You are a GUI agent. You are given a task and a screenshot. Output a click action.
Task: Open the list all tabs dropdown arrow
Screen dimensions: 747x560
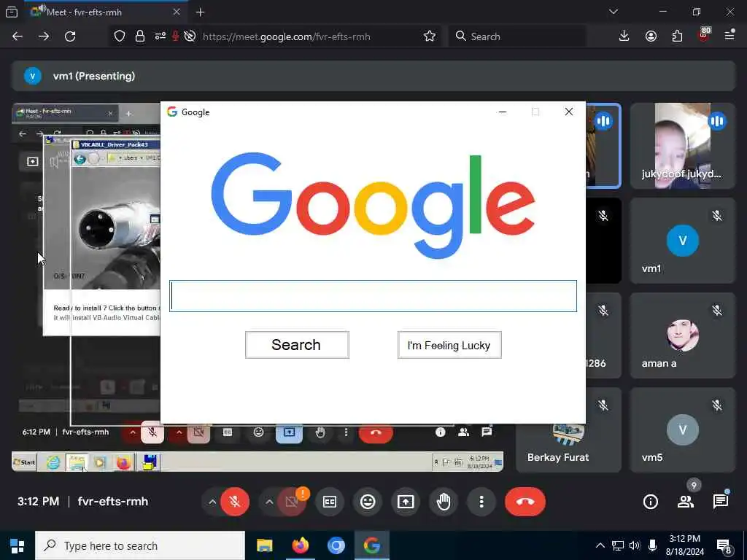pos(613,12)
